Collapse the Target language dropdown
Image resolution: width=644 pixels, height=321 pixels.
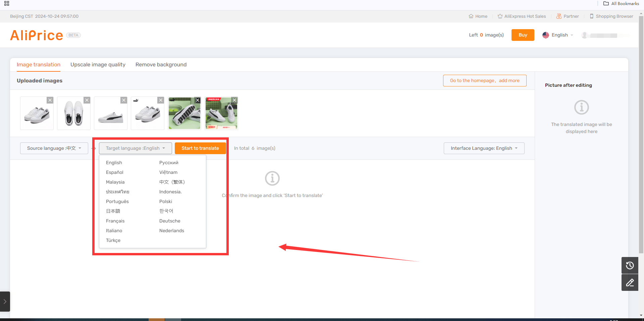136,148
